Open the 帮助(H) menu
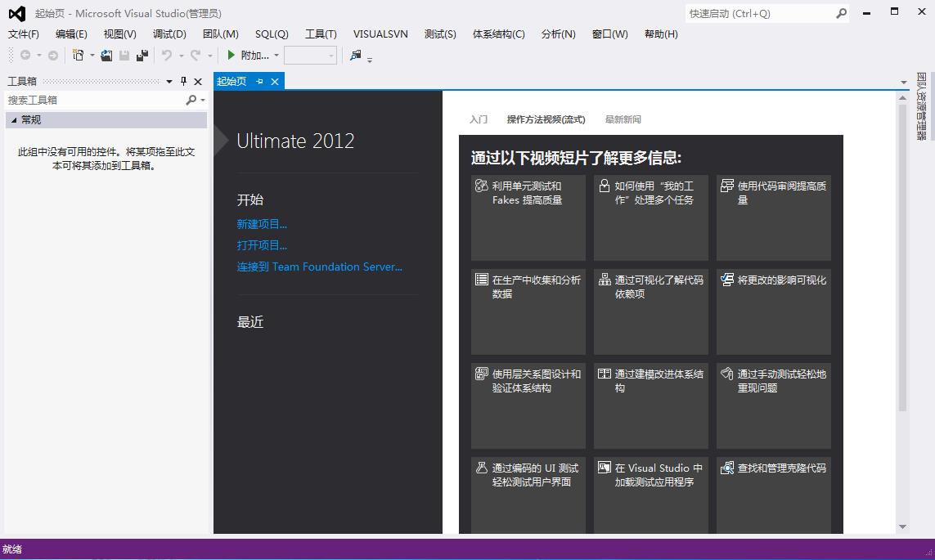This screenshot has height=560, width=935. pyautogui.click(x=661, y=34)
